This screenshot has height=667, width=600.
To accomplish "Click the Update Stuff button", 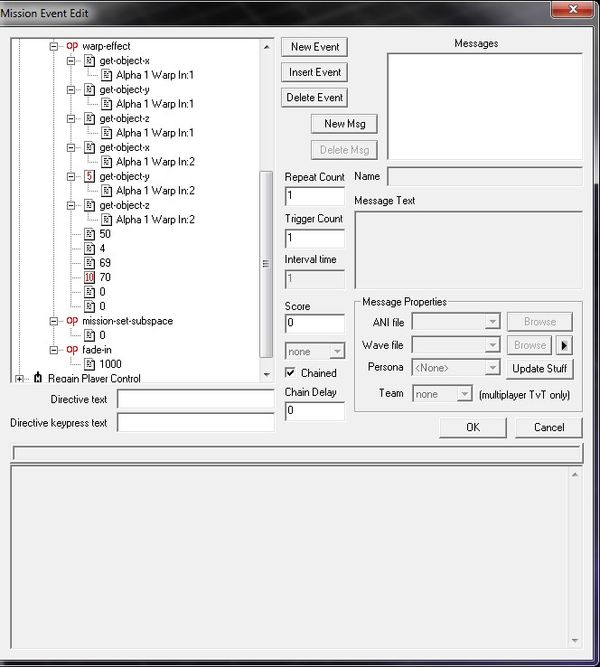I will click(541, 368).
